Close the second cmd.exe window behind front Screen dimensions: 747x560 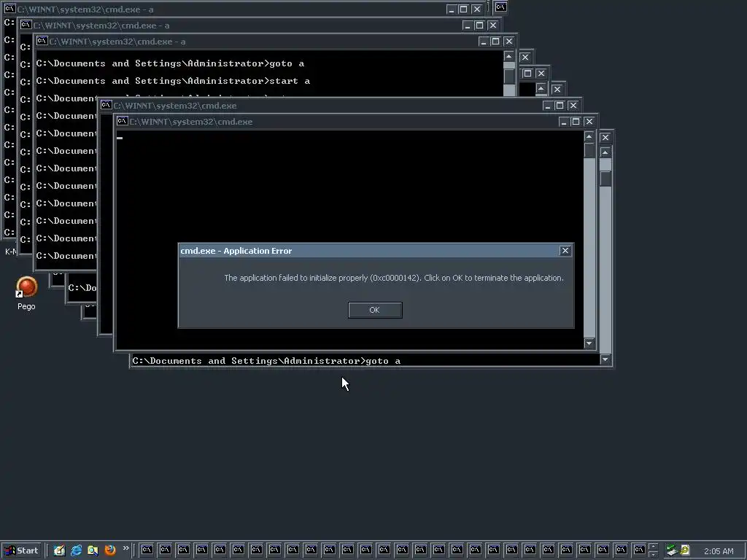click(573, 106)
